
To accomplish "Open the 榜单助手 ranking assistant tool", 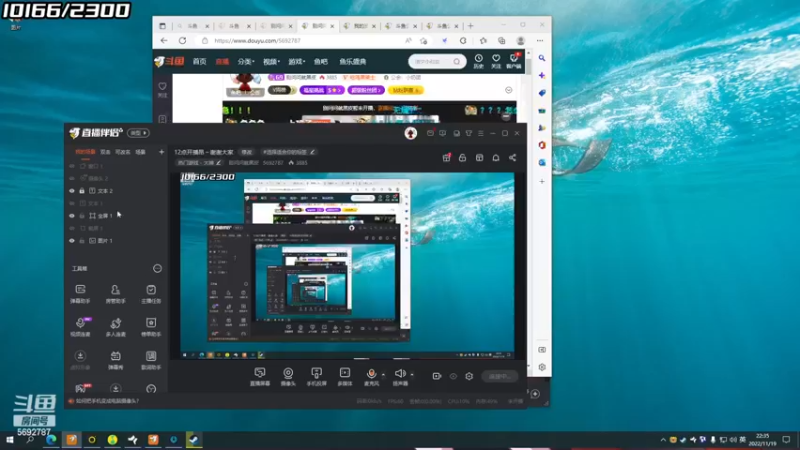I will pyautogui.click(x=151, y=327).
